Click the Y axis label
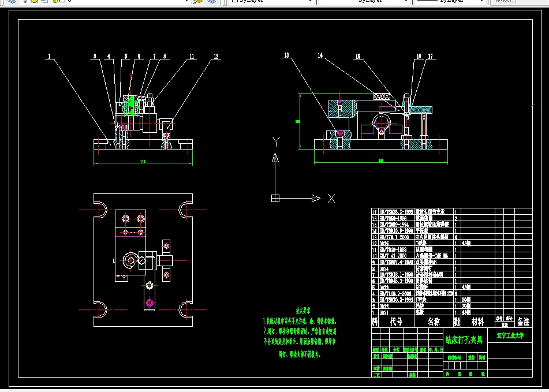549x392 pixels. 276,142
